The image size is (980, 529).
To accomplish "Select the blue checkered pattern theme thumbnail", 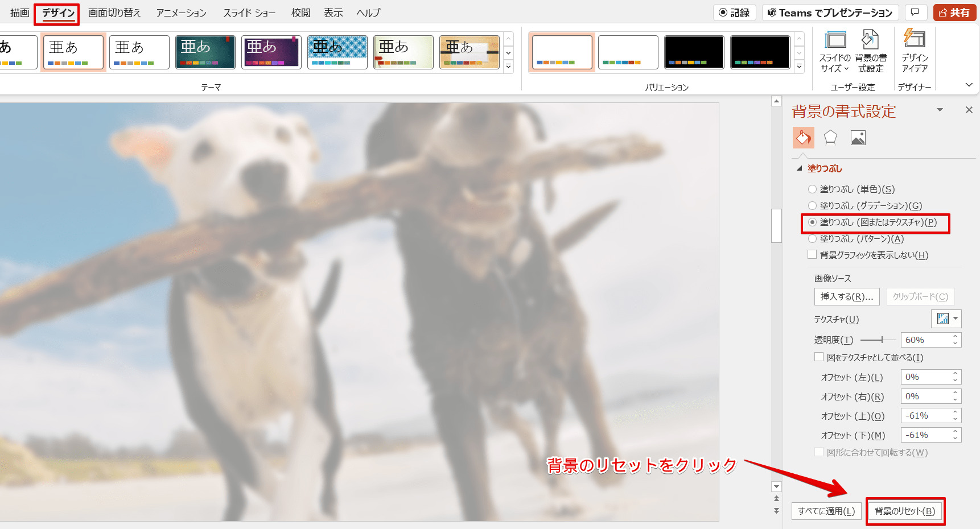I will (337, 52).
